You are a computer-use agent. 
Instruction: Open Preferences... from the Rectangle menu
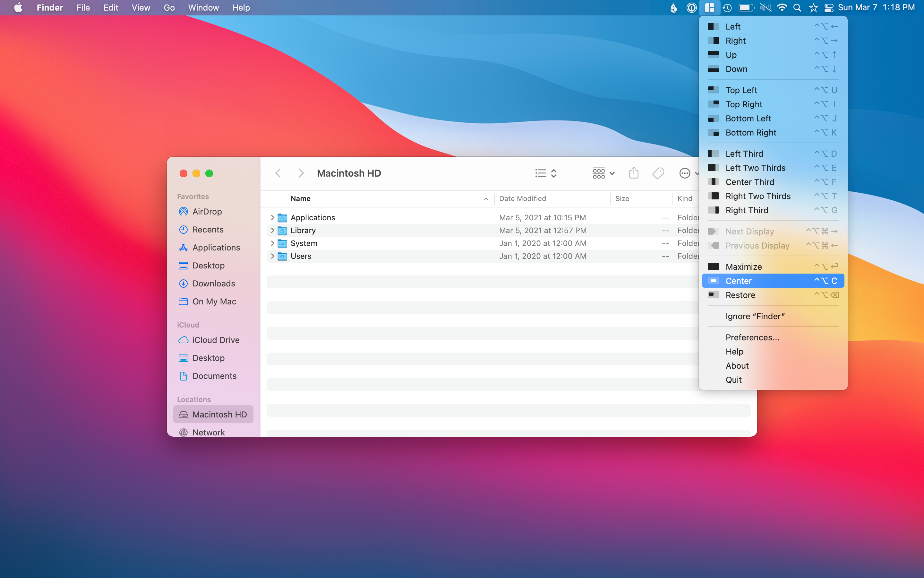point(773,337)
